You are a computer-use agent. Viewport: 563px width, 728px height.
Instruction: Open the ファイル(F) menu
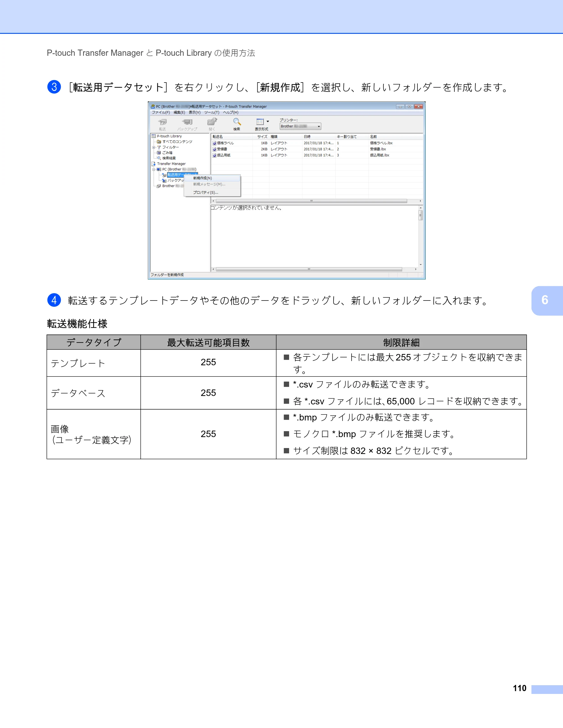tap(161, 113)
